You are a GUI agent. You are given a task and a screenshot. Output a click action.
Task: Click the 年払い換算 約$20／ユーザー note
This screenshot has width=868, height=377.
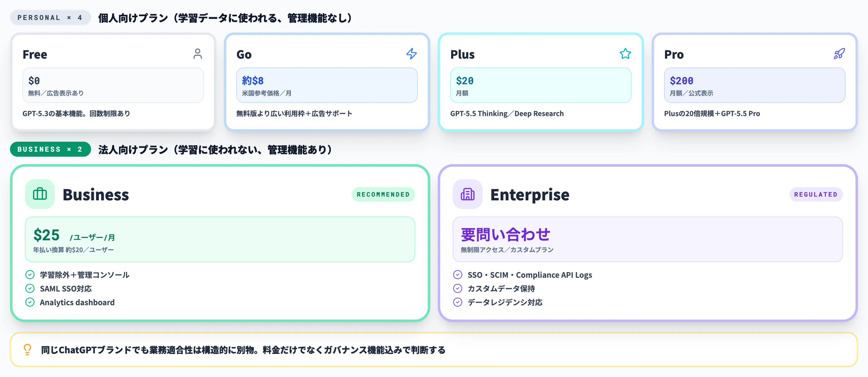coord(74,250)
